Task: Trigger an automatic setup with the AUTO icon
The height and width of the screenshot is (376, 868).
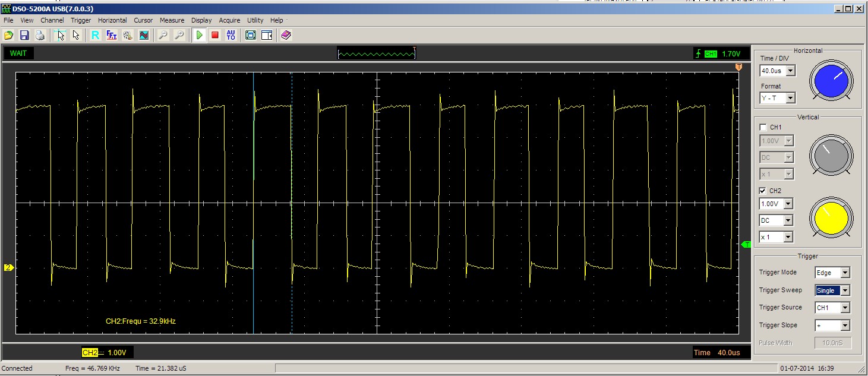Action: 230,35
